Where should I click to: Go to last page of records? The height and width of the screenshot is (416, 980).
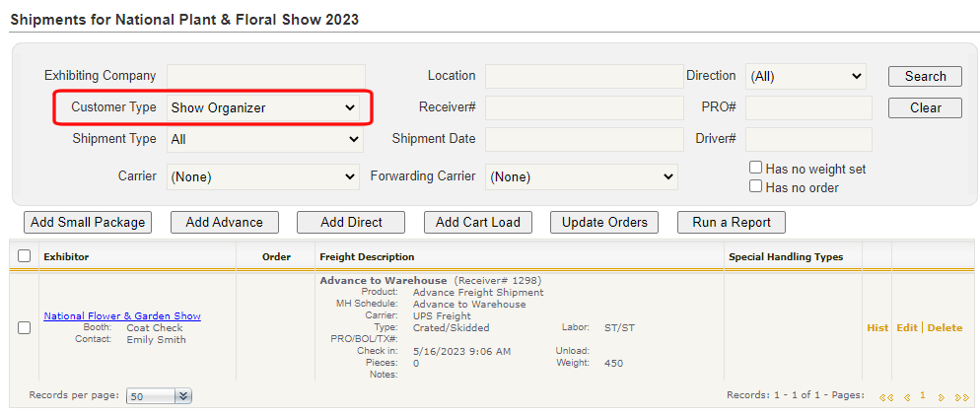961,396
